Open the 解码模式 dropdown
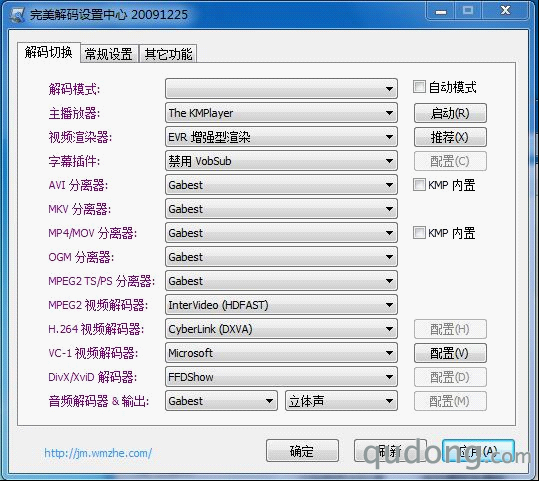The width and height of the screenshot is (539, 481). [x=281, y=89]
